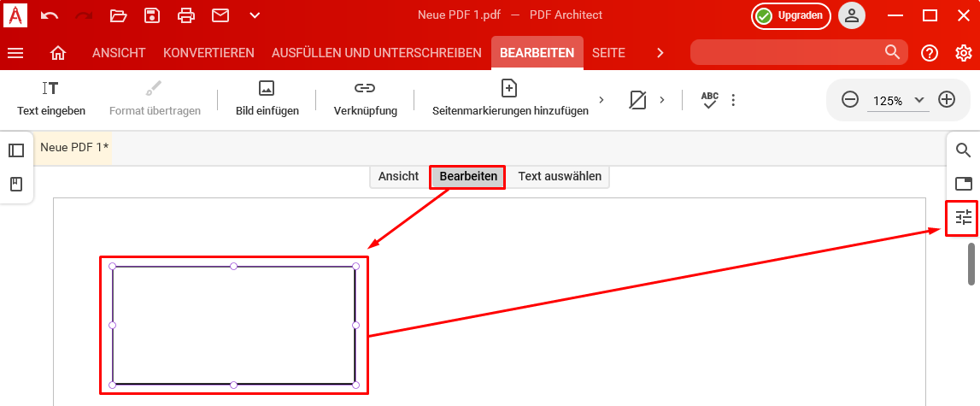This screenshot has width=980, height=406.
Task: Click the bottom-right handle of the rectangle
Action: (x=355, y=385)
